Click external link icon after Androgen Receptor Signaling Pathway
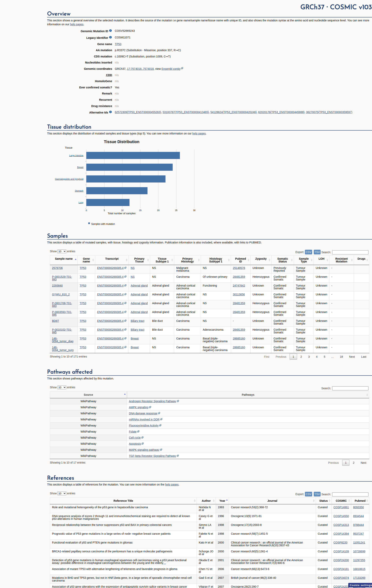The height and width of the screenshot is (588, 372). pos(178,401)
